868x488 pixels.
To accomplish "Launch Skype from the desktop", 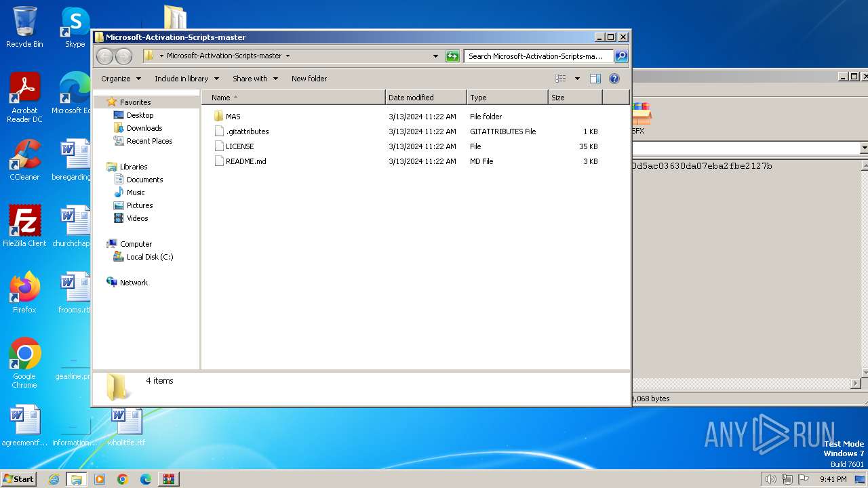I will click(x=75, y=27).
